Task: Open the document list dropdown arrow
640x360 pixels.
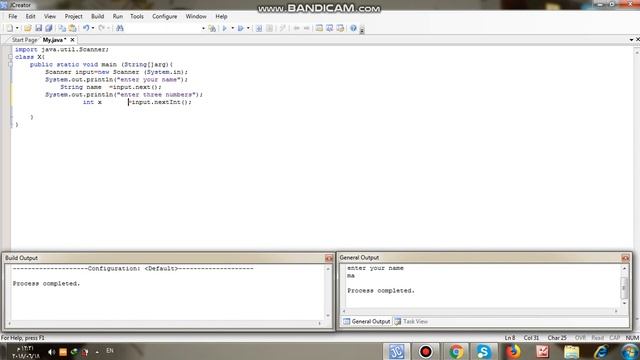Action: pyautogui.click(x=631, y=40)
